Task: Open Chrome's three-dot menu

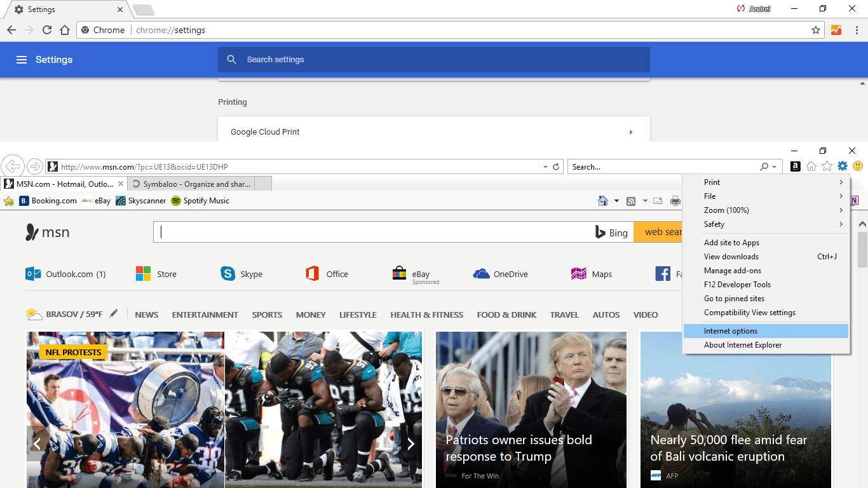Action: click(857, 30)
